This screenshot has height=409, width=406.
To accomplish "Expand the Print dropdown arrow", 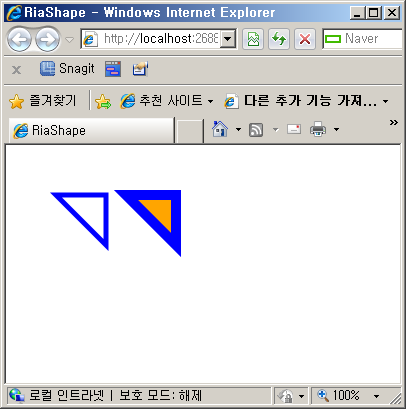I will (x=337, y=129).
